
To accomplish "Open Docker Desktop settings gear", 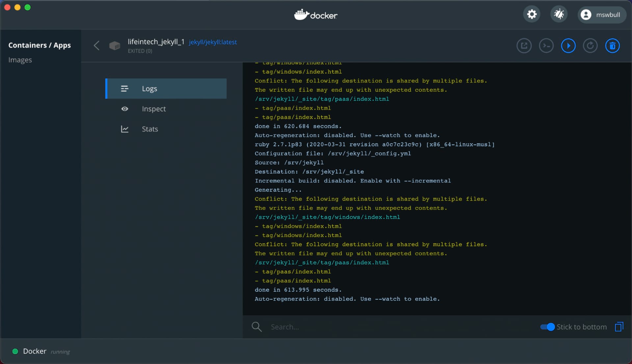I will pos(532,14).
